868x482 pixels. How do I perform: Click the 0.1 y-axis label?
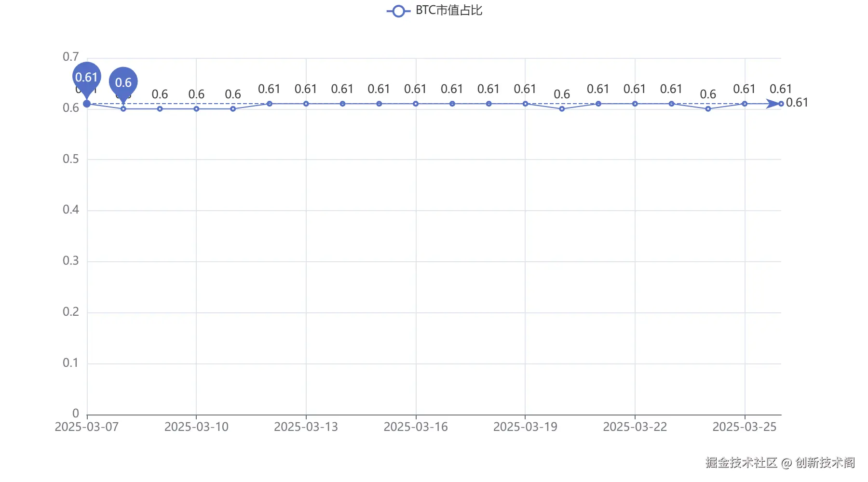pyautogui.click(x=71, y=363)
